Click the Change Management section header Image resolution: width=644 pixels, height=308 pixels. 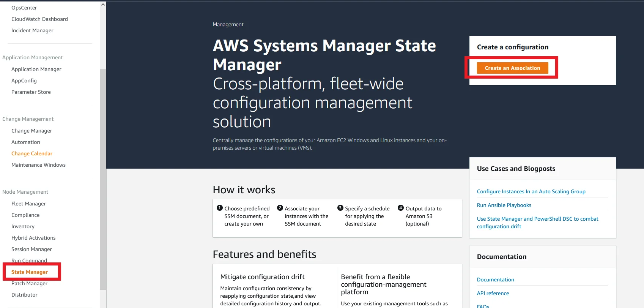click(x=28, y=119)
